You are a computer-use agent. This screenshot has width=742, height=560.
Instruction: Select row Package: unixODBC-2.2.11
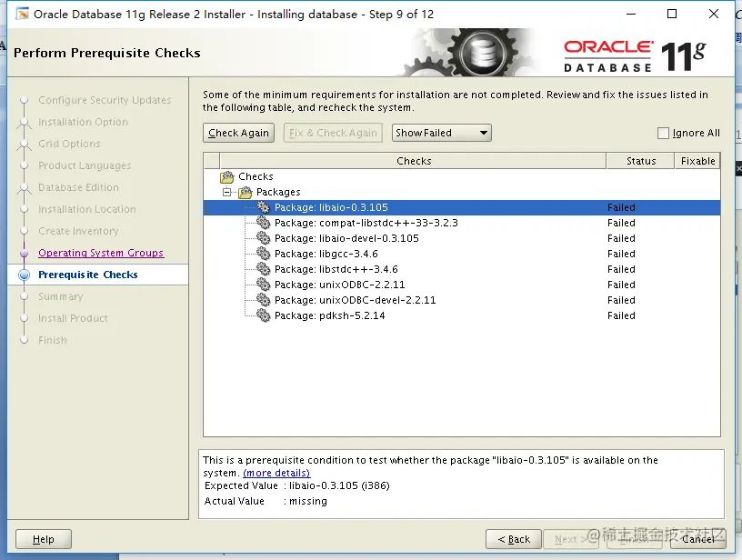pos(462,285)
